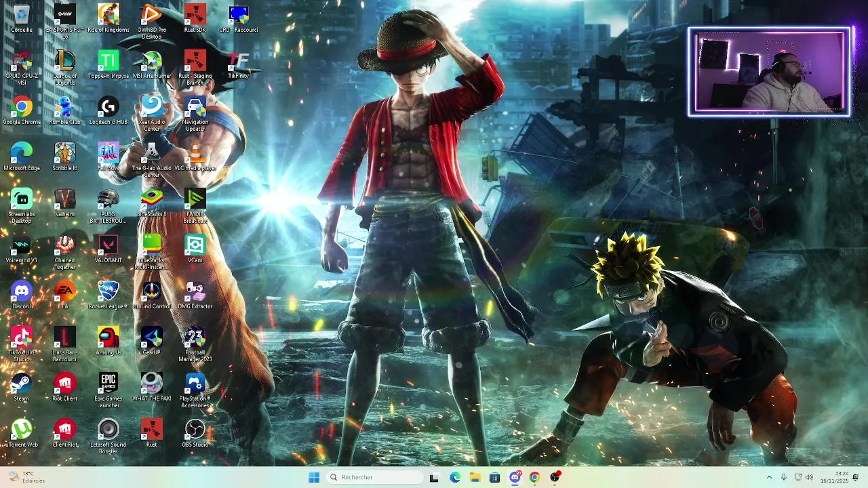868x488 pixels.
Task: Select Microsoft Edge desktop shortcut
Action: (22, 157)
